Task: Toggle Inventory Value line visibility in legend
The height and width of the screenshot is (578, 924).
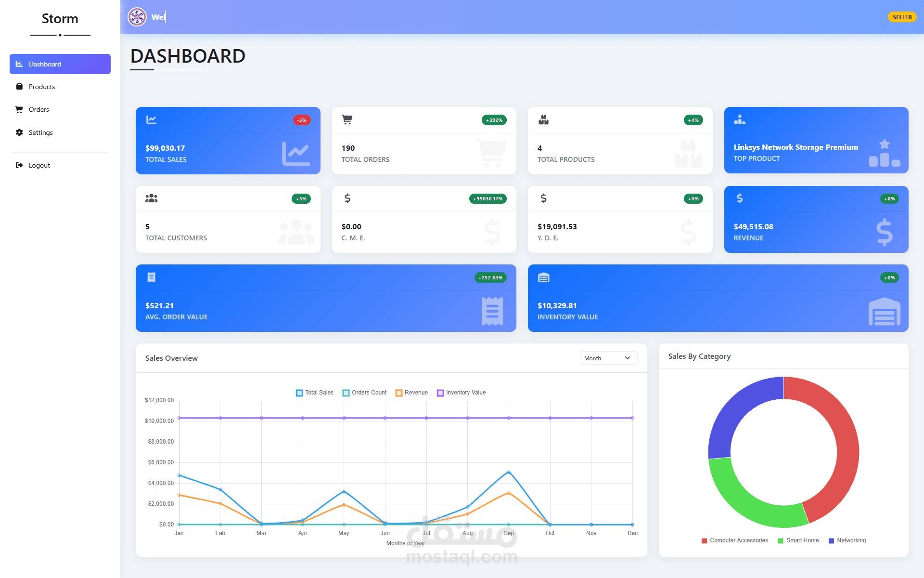Action: [461, 393]
